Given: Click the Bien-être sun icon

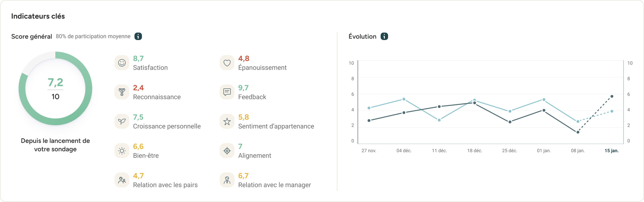Looking at the screenshot, I should pyautogui.click(x=122, y=151).
